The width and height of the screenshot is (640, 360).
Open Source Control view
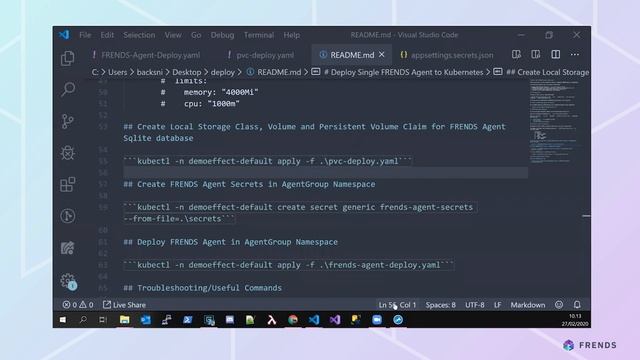pyautogui.click(x=68, y=121)
